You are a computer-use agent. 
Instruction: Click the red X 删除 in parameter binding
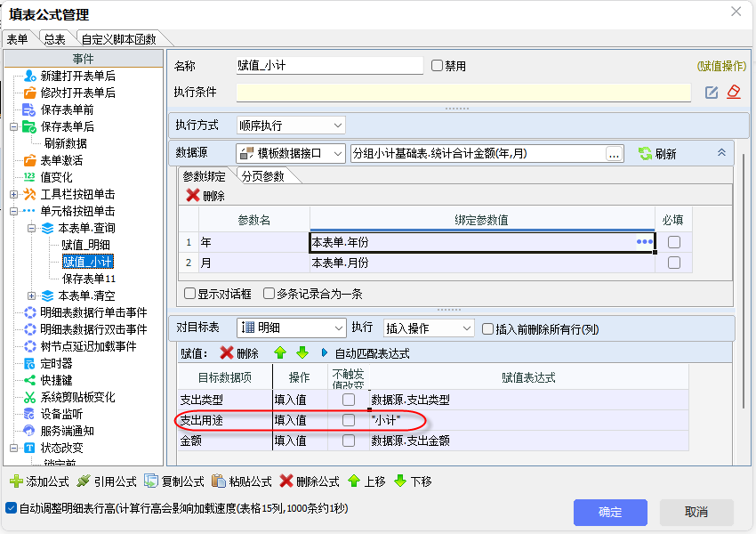(193, 196)
